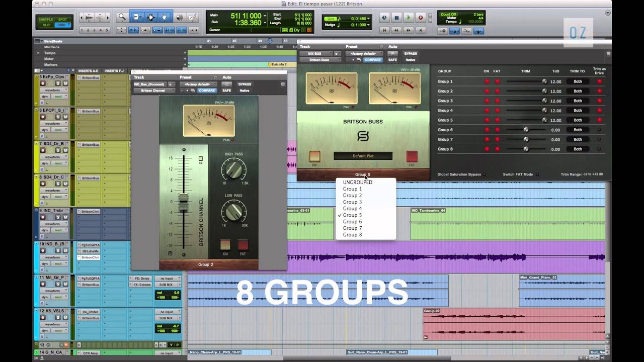
Task: Choose UNGROUPED from the group menu
Action: pos(366,183)
